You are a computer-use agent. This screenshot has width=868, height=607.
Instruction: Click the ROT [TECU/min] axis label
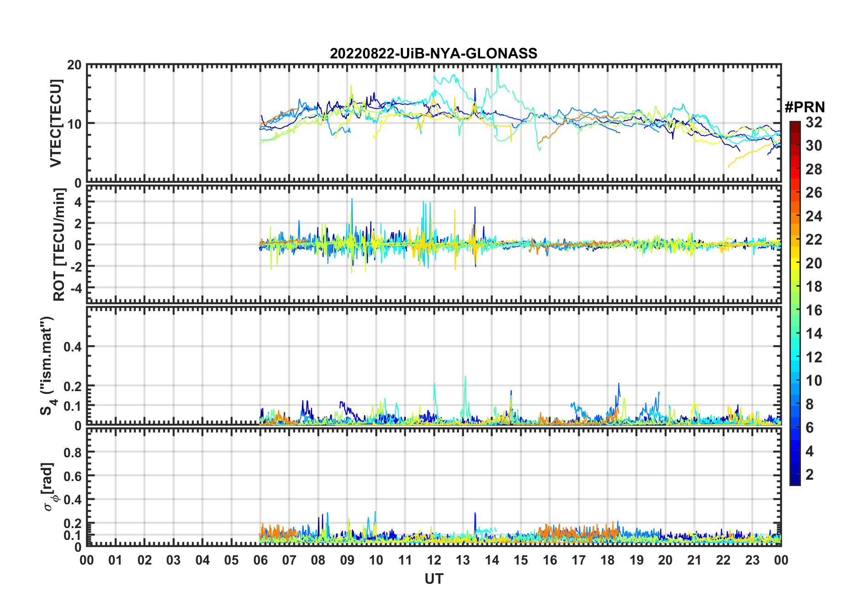click(x=59, y=245)
